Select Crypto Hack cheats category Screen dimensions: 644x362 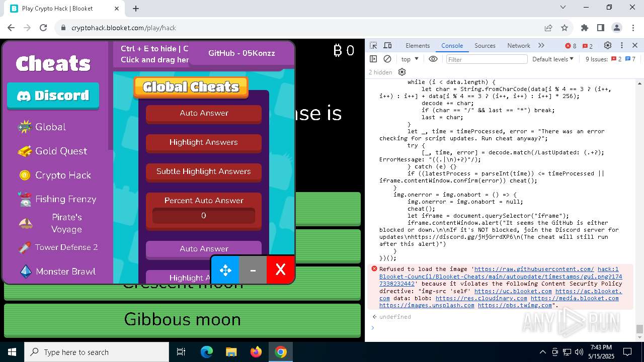54,175
